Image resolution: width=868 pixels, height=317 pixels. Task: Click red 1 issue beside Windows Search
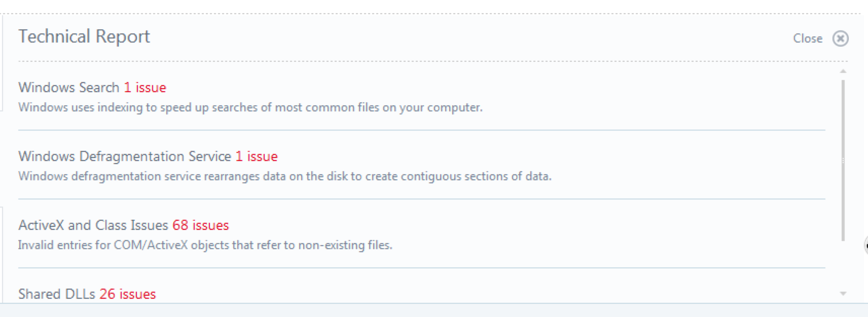coord(145,88)
